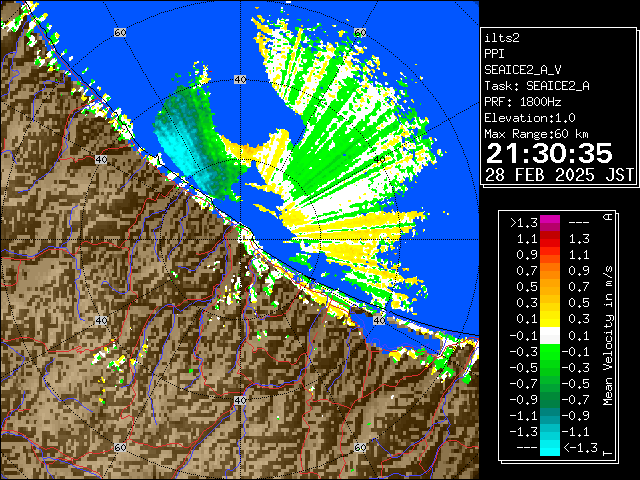The width and height of the screenshot is (640, 480).
Task: Click the "PRF: 1800Hz" value
Action: tap(523, 102)
